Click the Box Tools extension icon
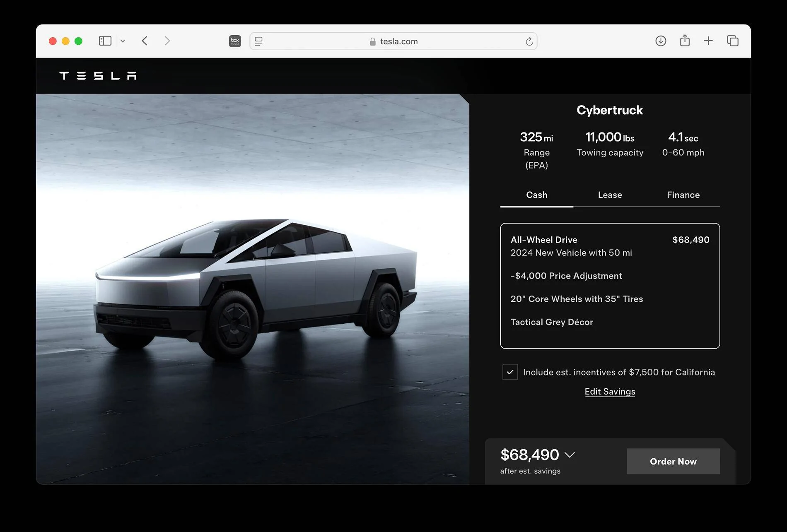787x532 pixels. point(235,41)
